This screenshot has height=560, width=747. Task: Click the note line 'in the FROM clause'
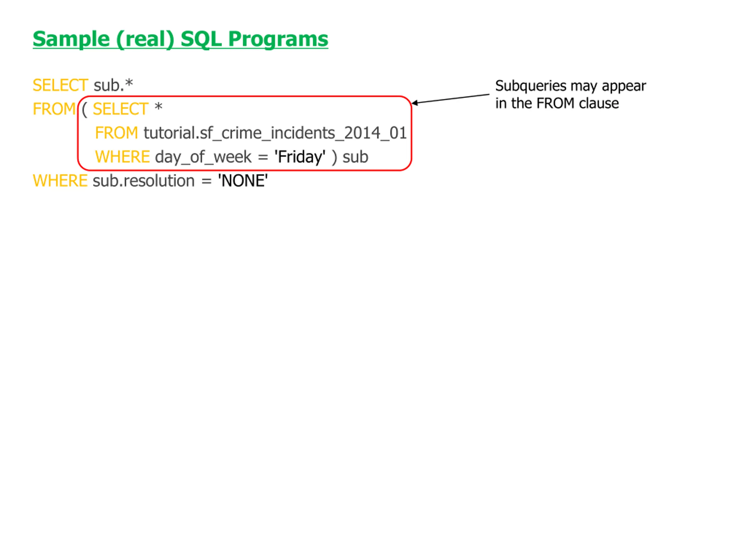pos(557,103)
